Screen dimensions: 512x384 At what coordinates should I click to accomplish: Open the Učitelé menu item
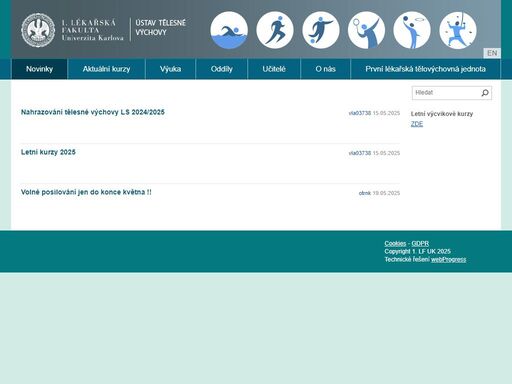[274, 69]
